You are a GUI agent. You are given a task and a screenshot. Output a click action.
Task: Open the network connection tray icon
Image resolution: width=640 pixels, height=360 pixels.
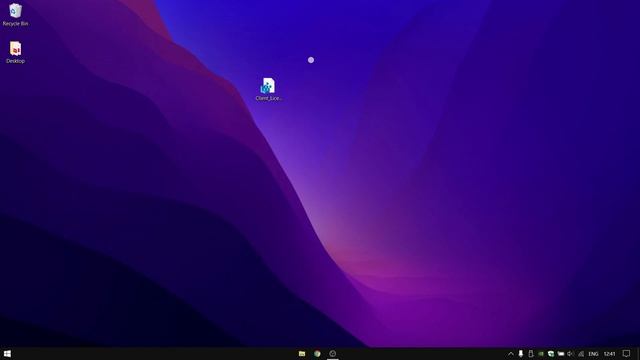pos(581,354)
